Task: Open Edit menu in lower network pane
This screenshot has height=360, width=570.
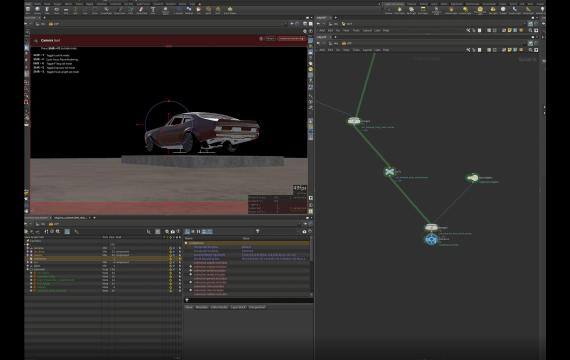Action: point(330,50)
